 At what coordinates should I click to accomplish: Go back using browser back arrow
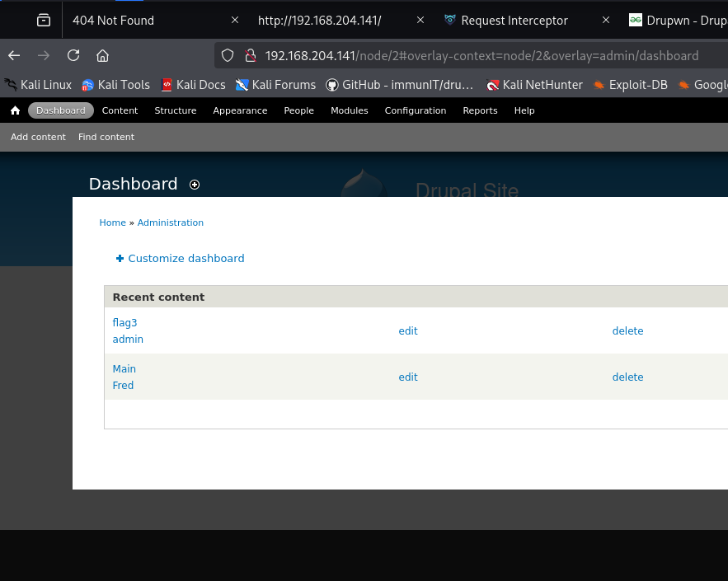[14, 56]
